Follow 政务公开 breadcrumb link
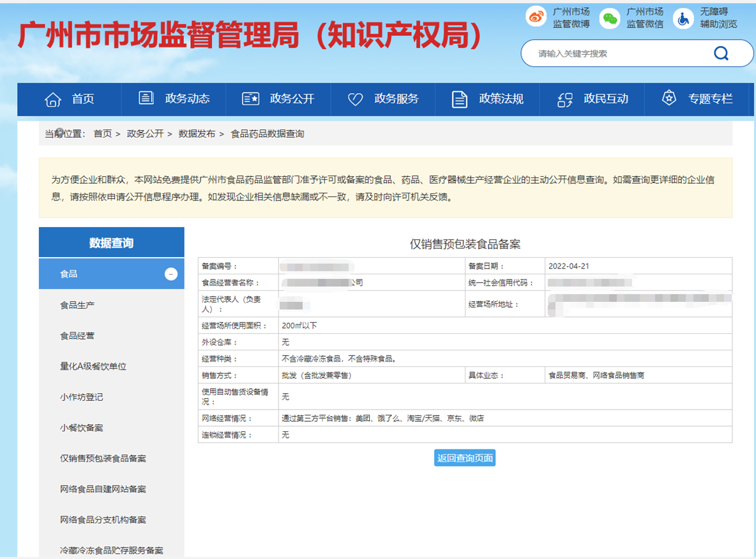Viewport: 756px width, 559px height. point(145,133)
